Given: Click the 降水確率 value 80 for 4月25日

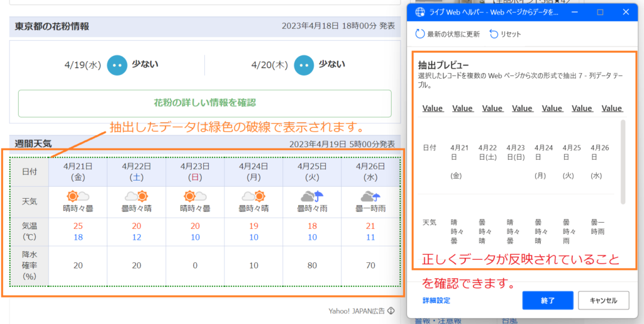Looking at the screenshot, I should (311, 265).
